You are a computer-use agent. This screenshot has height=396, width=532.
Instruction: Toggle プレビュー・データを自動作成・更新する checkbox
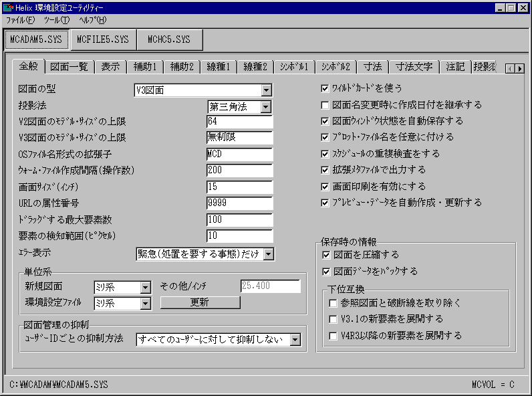[x=325, y=203]
